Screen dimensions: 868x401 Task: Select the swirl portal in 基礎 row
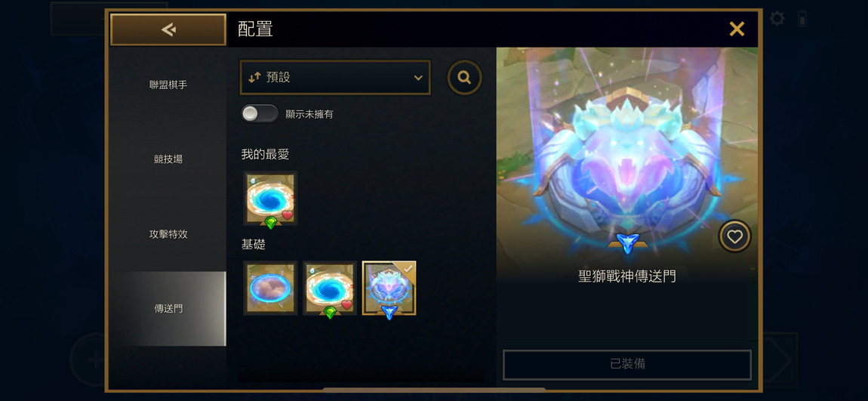pyautogui.click(x=330, y=288)
